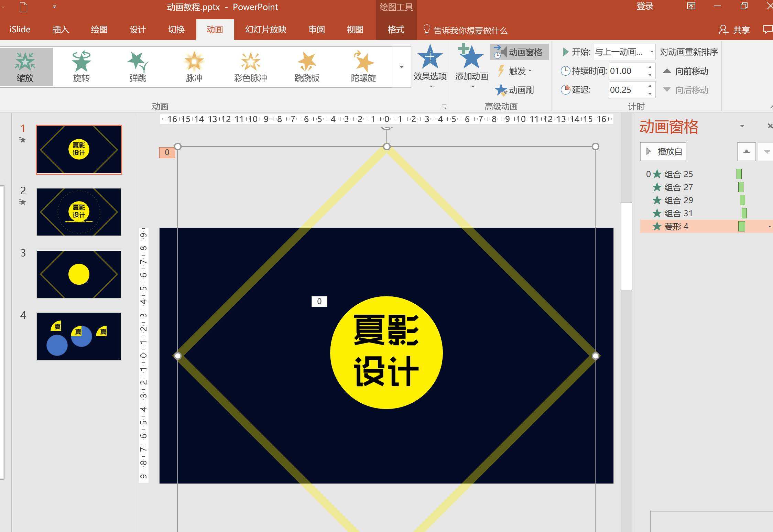Select 组合 27 in the animation list
This screenshot has height=532, width=773.
click(x=706, y=187)
